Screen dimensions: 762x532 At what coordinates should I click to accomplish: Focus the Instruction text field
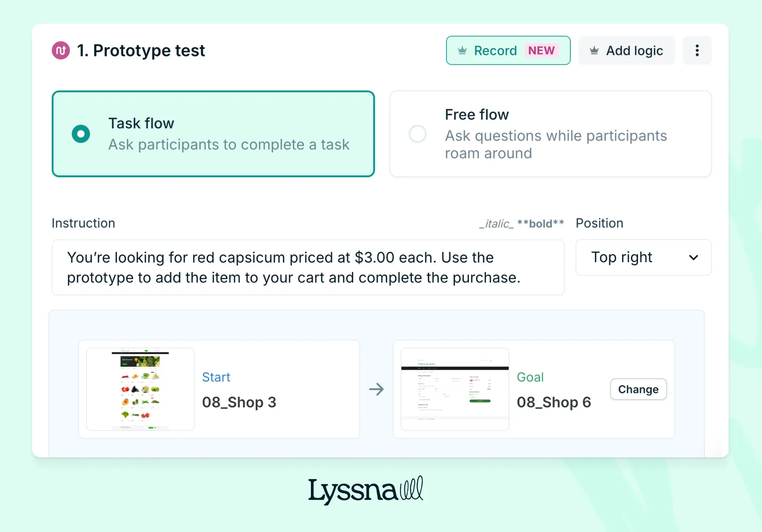pos(308,267)
